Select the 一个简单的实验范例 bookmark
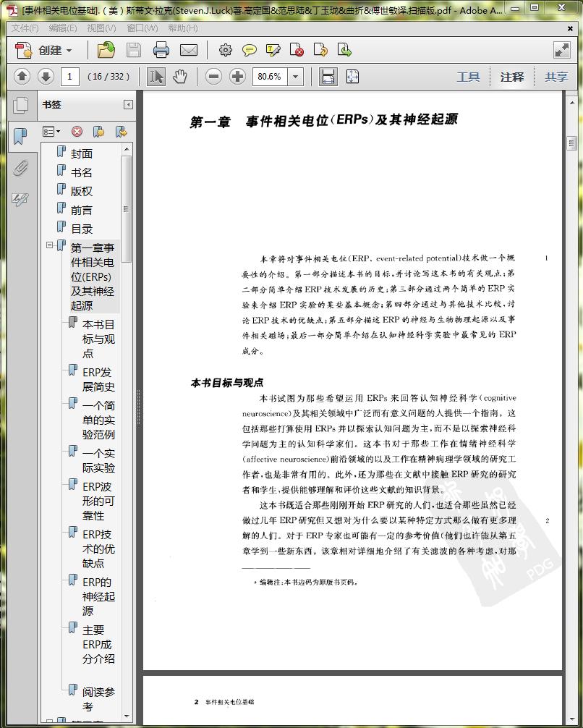583x728 pixels. pos(98,420)
